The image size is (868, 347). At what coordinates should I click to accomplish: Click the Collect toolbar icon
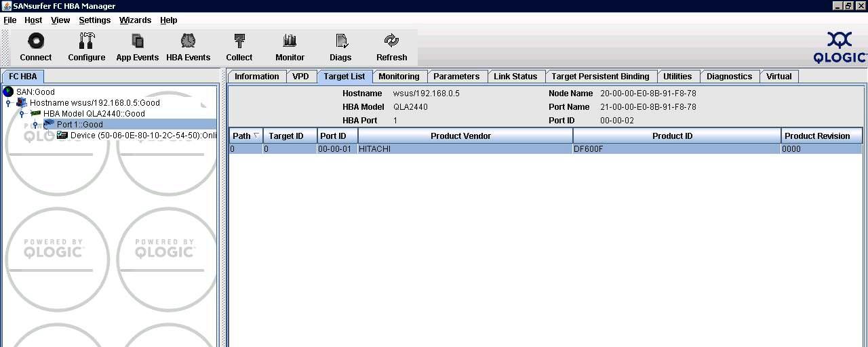tap(239, 41)
